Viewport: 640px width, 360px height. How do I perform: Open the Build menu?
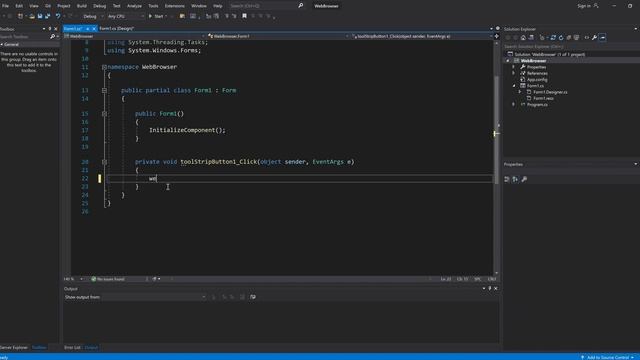pos(82,6)
